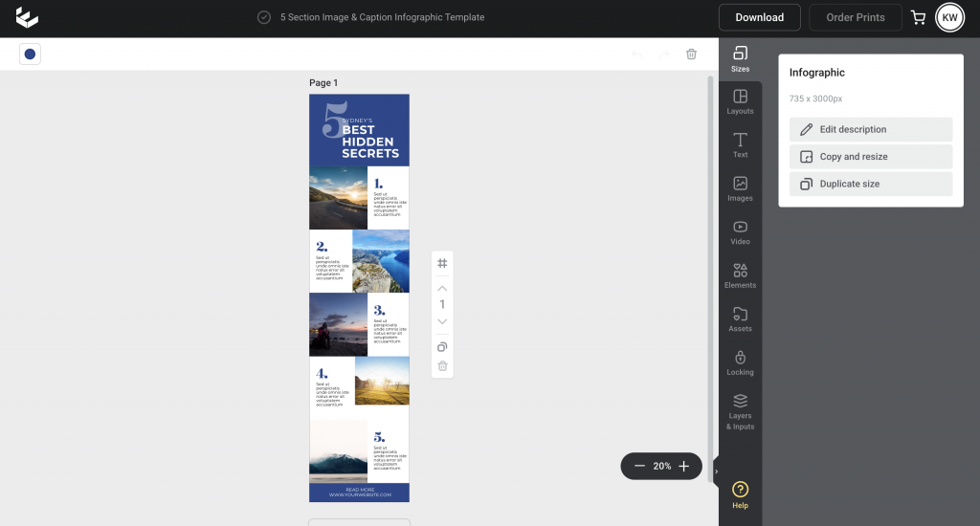Collapse the side panel arrow
This screenshot has width=980, height=526.
tap(717, 471)
